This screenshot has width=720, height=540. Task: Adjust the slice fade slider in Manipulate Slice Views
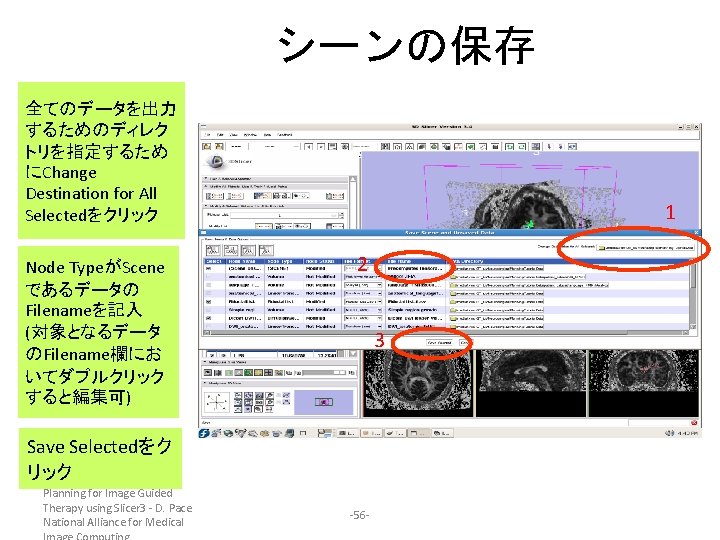pos(323,372)
